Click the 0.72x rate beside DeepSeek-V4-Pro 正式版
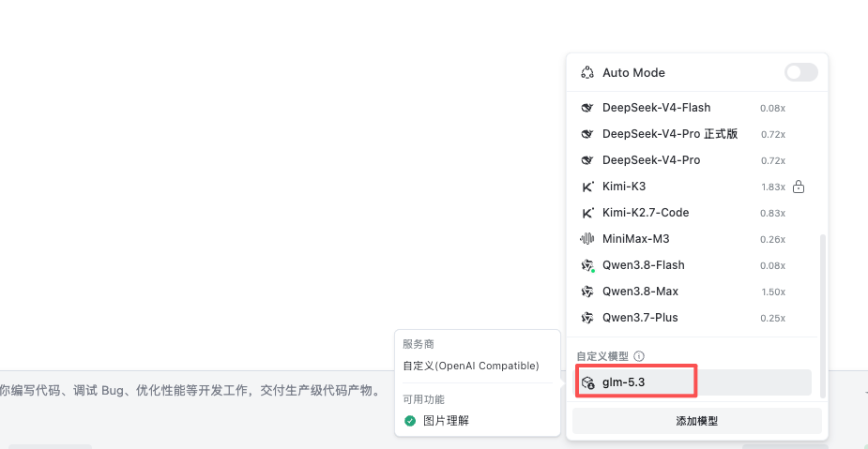The width and height of the screenshot is (868, 449). 773,134
